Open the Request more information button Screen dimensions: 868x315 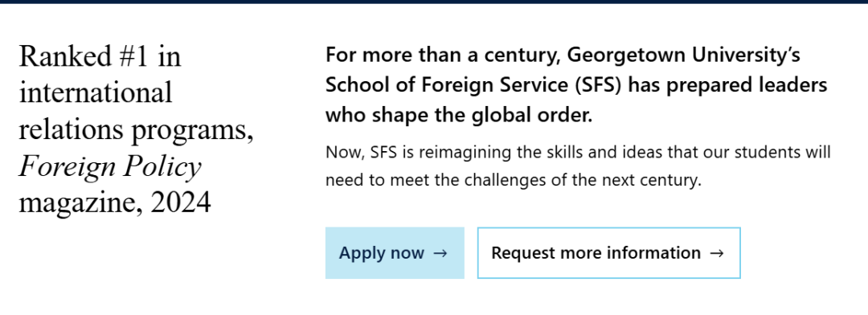pyautogui.click(x=609, y=253)
